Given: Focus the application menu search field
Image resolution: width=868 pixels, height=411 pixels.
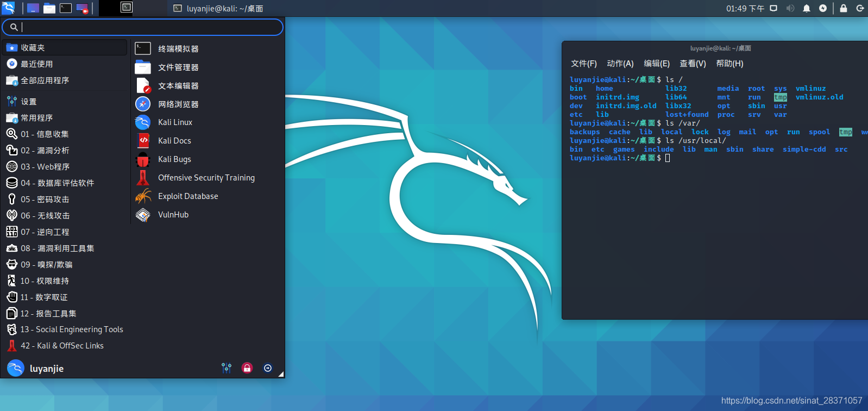Looking at the screenshot, I should click(142, 27).
